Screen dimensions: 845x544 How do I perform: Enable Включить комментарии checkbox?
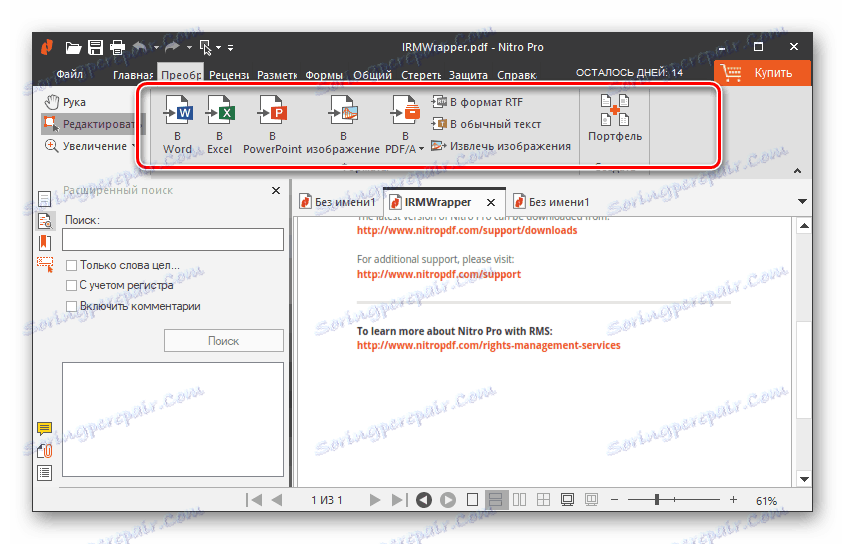[71, 306]
